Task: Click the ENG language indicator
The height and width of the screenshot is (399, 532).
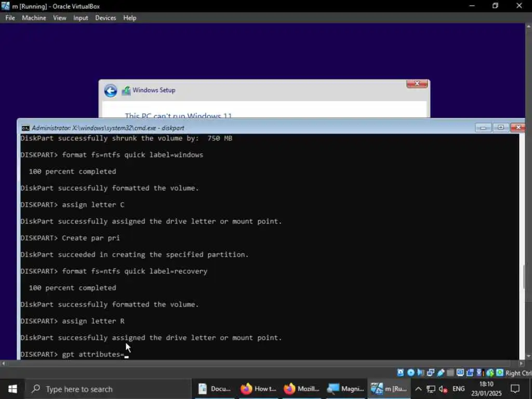Action: pyautogui.click(x=458, y=389)
